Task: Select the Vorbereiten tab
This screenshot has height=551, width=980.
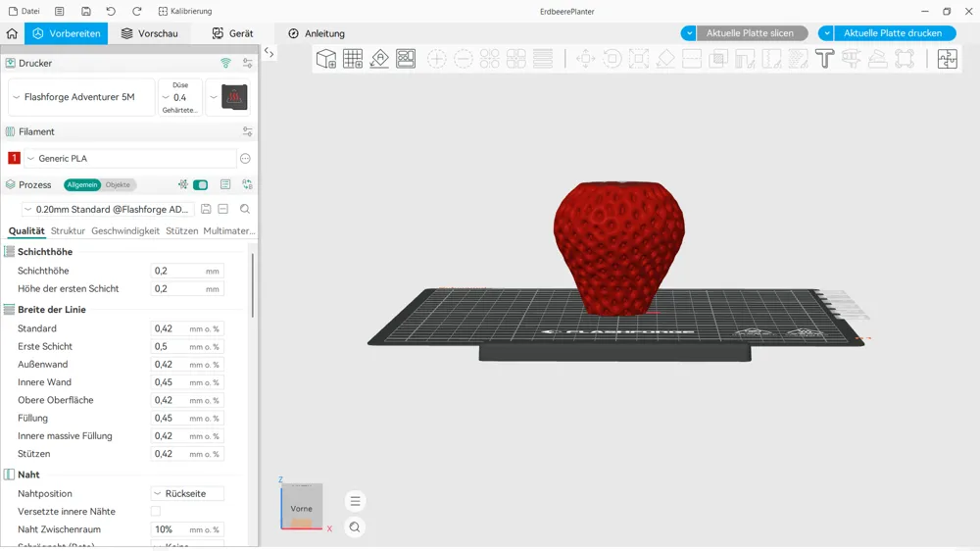Action: click(x=67, y=33)
